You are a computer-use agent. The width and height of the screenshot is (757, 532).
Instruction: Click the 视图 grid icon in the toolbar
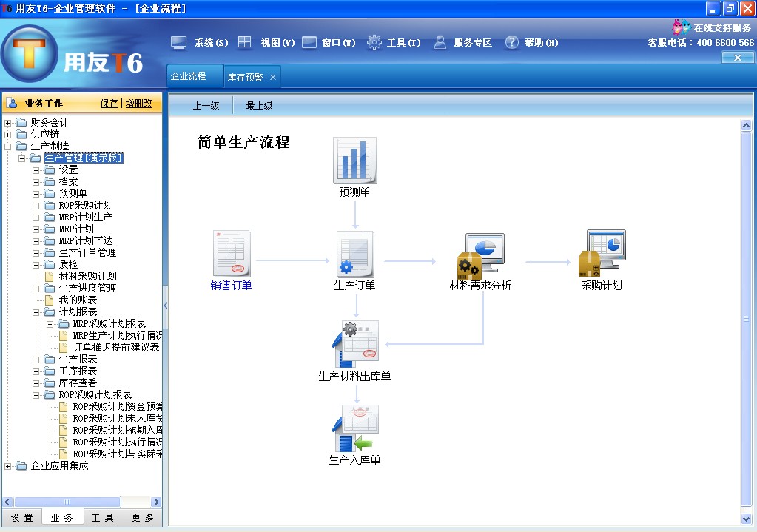point(245,42)
